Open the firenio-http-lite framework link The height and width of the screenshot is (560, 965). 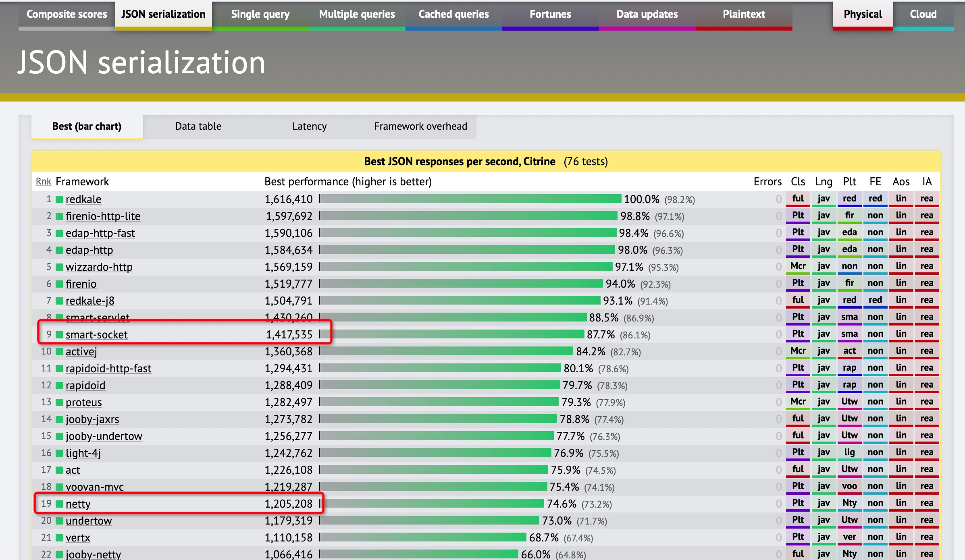103,216
